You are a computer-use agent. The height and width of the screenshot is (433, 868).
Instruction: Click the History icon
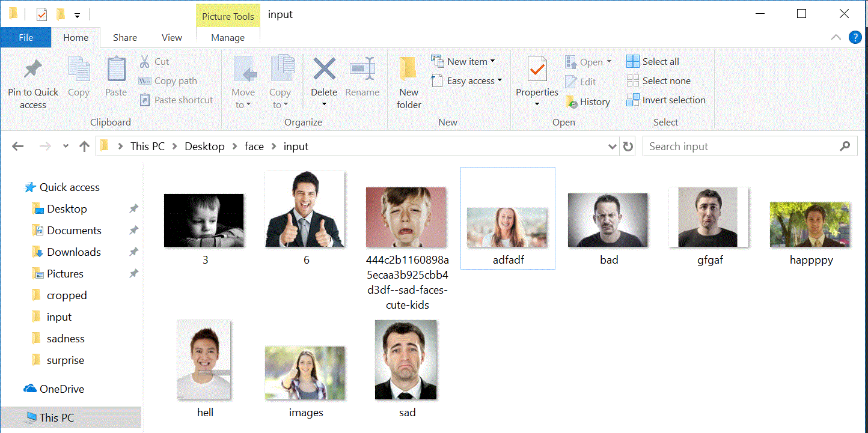click(571, 101)
